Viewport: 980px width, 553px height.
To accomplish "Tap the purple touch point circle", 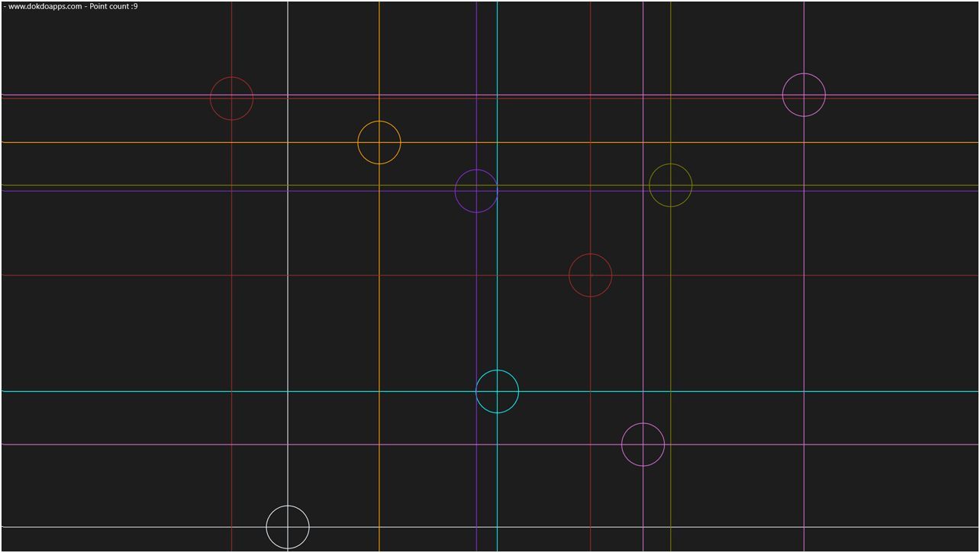I will click(476, 191).
